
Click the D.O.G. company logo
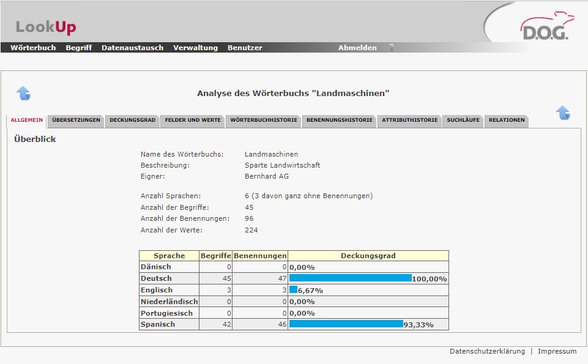pyautogui.click(x=544, y=28)
